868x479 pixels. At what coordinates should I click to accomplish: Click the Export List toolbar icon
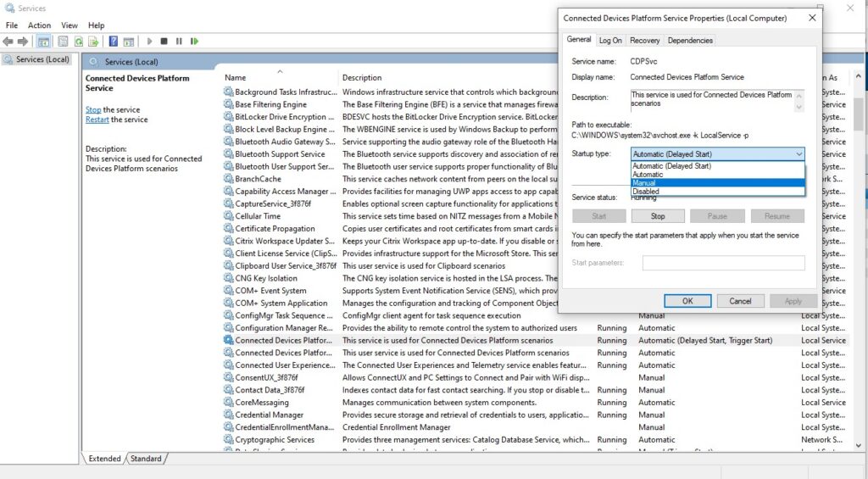tap(93, 41)
